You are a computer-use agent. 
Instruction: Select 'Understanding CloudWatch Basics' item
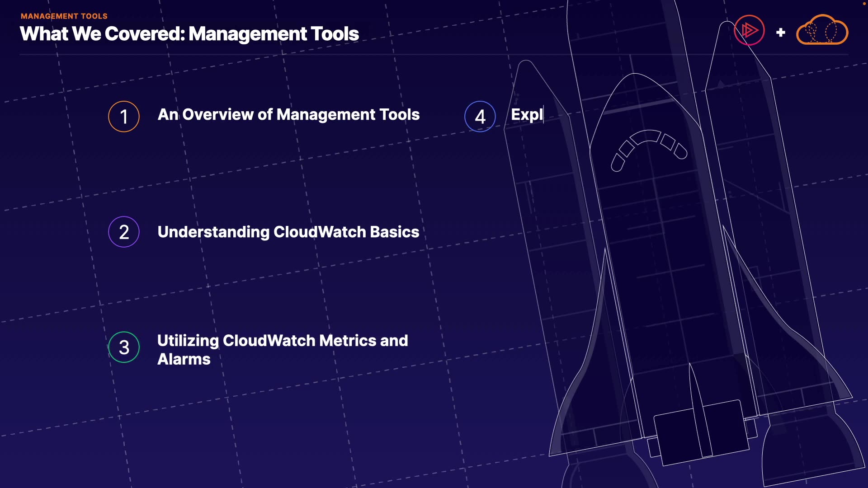click(288, 232)
